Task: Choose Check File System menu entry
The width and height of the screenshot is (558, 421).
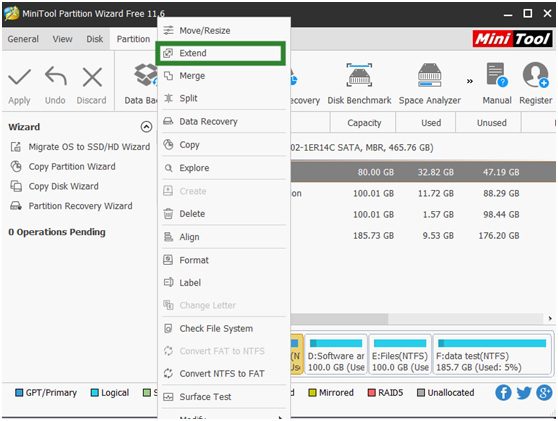Action: (x=223, y=328)
